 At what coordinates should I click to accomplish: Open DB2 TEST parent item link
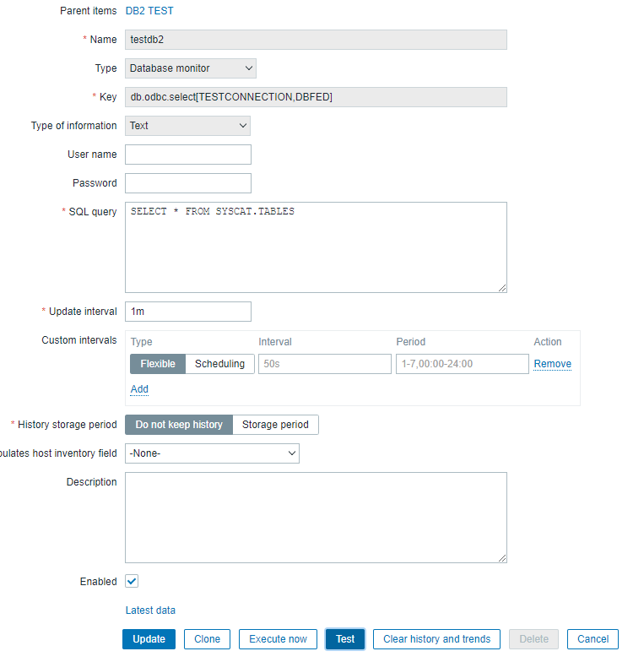tap(149, 11)
